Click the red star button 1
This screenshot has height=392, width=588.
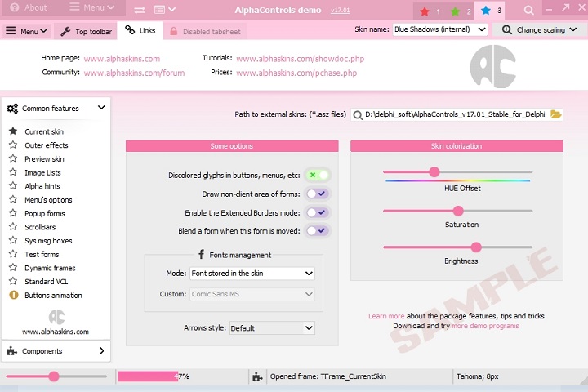coord(429,11)
